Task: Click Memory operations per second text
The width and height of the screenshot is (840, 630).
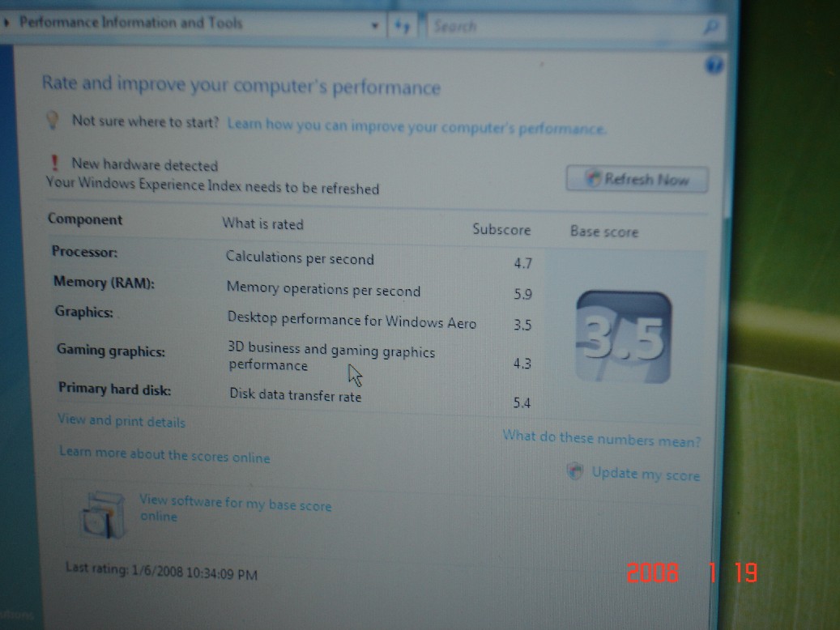Action: point(323,289)
